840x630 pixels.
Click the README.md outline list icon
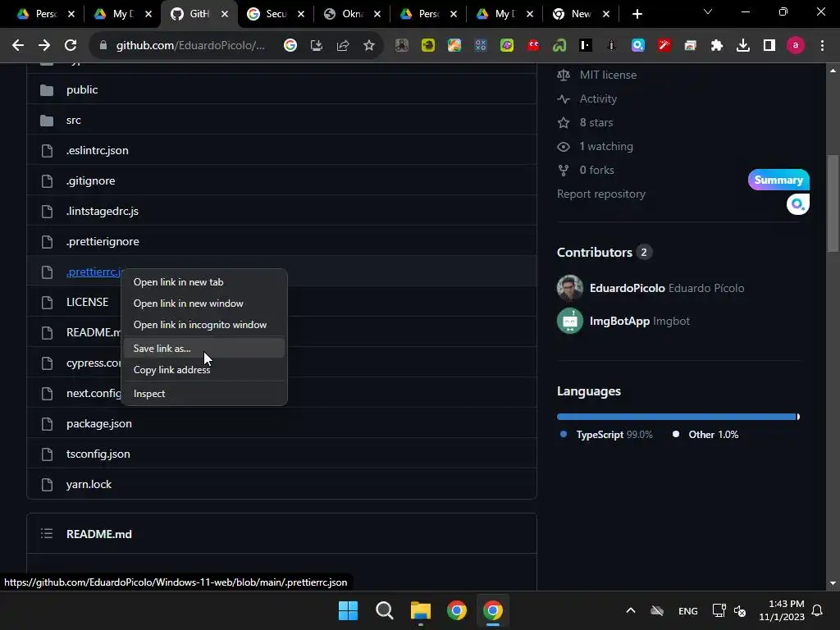pos(47,533)
